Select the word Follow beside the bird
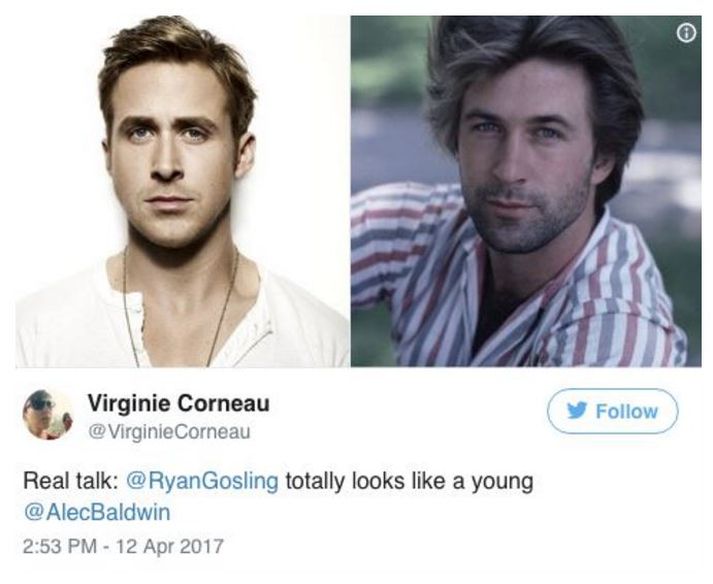The height and width of the screenshot is (584, 713). (627, 411)
